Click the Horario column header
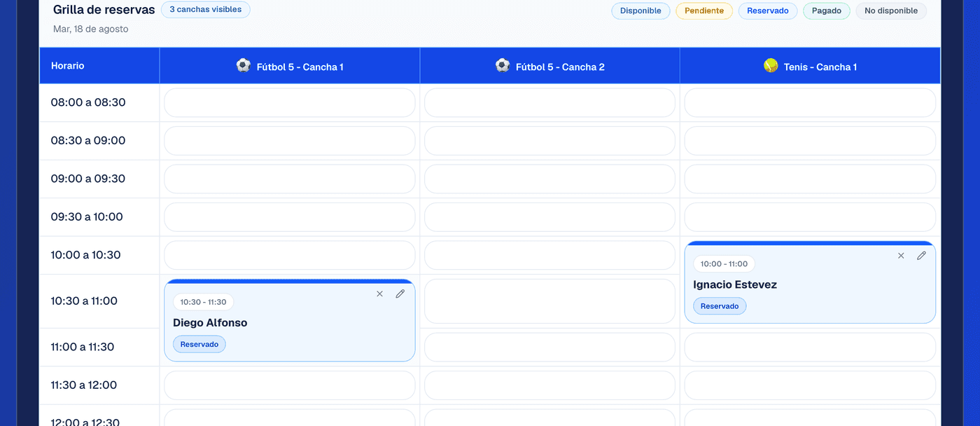 pyautogui.click(x=99, y=66)
